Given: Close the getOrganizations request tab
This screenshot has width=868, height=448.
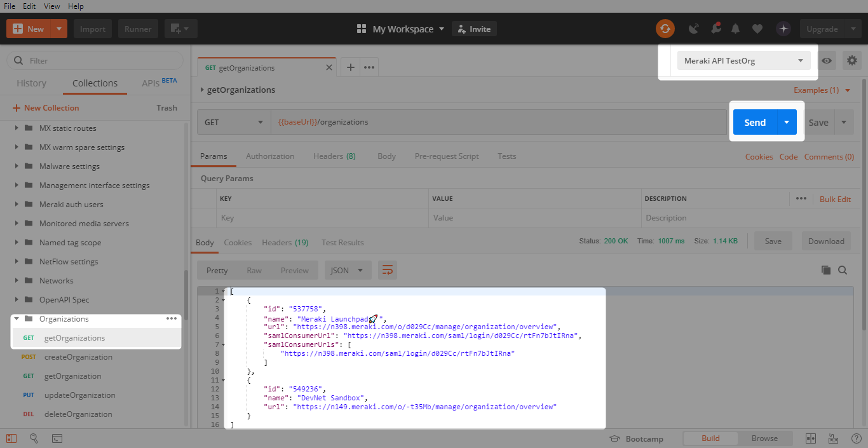Looking at the screenshot, I should [x=329, y=67].
